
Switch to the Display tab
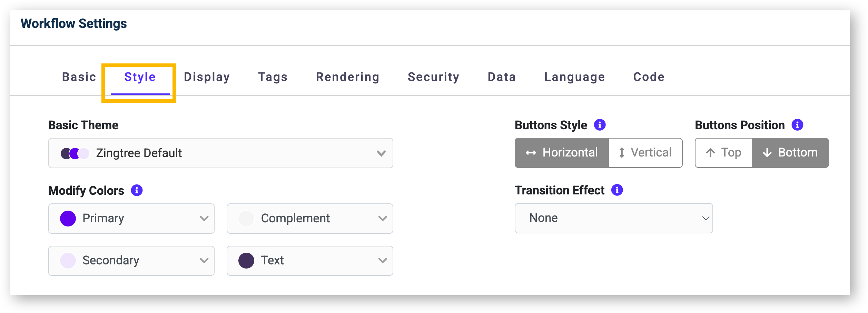[x=206, y=77]
